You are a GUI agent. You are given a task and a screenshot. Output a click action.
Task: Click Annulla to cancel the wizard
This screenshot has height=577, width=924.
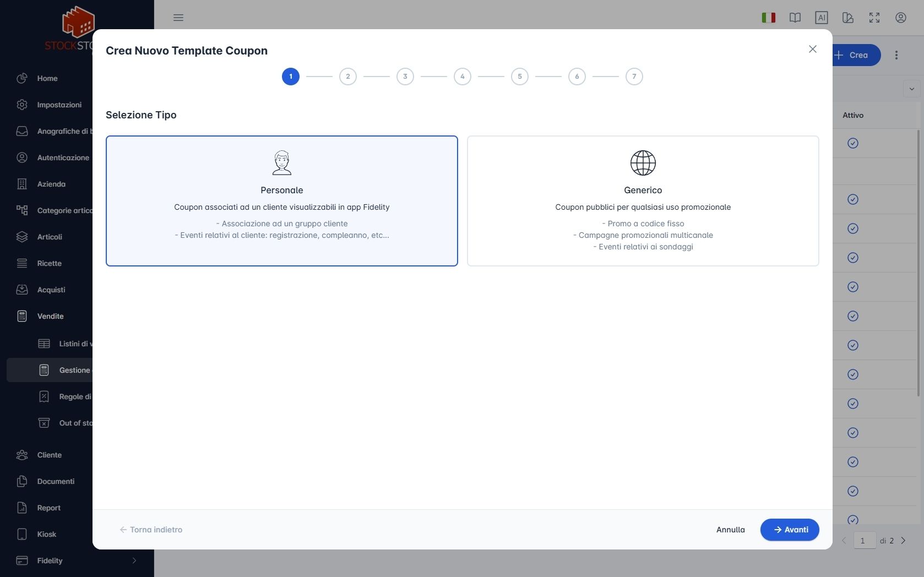tap(730, 530)
